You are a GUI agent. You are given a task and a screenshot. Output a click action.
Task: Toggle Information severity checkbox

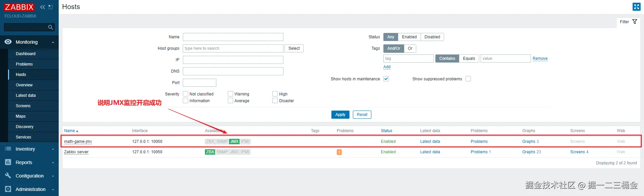tap(185, 101)
